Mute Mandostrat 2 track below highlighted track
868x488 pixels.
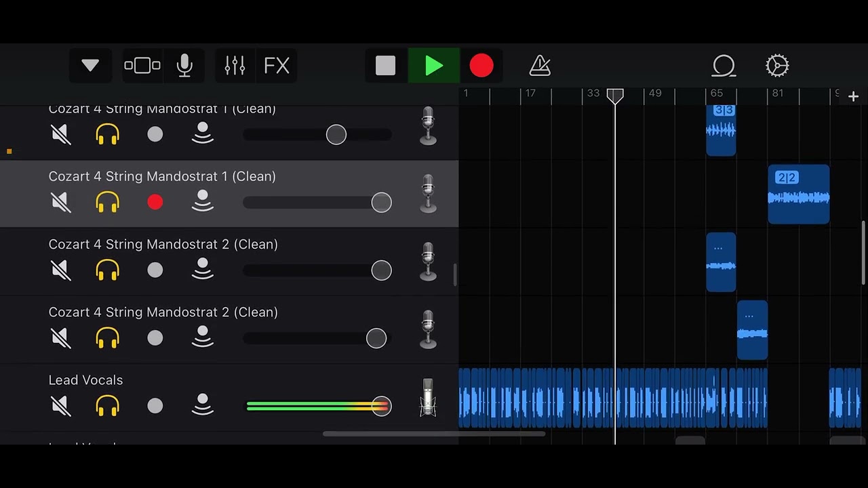[x=61, y=270]
